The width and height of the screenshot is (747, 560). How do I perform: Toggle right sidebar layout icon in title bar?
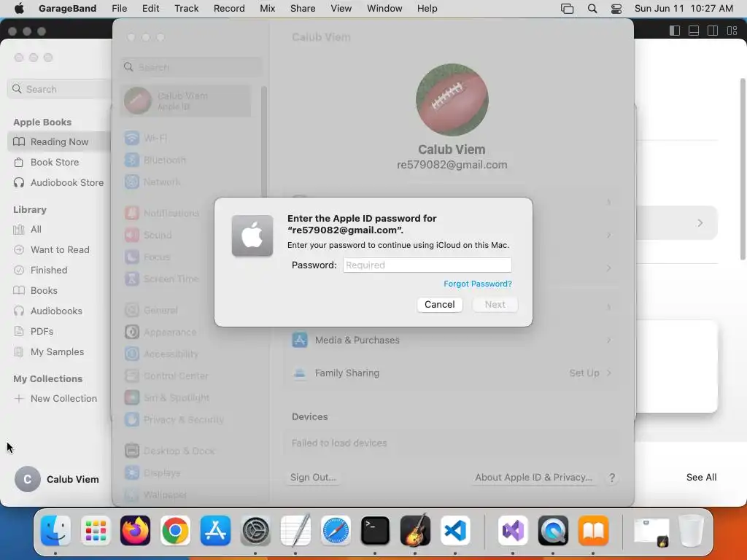coord(713,31)
